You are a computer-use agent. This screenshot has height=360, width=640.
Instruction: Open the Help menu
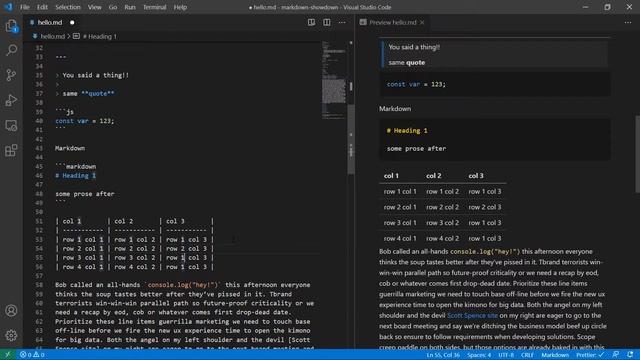click(180, 7)
